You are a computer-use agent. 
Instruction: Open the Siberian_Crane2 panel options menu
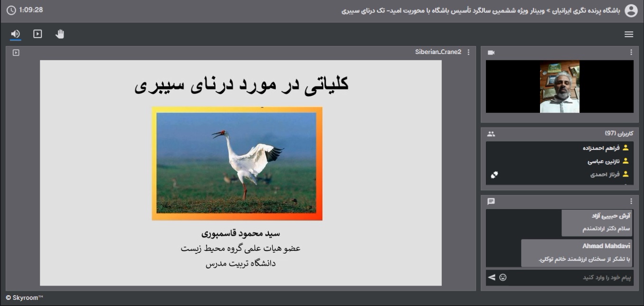coord(469,52)
